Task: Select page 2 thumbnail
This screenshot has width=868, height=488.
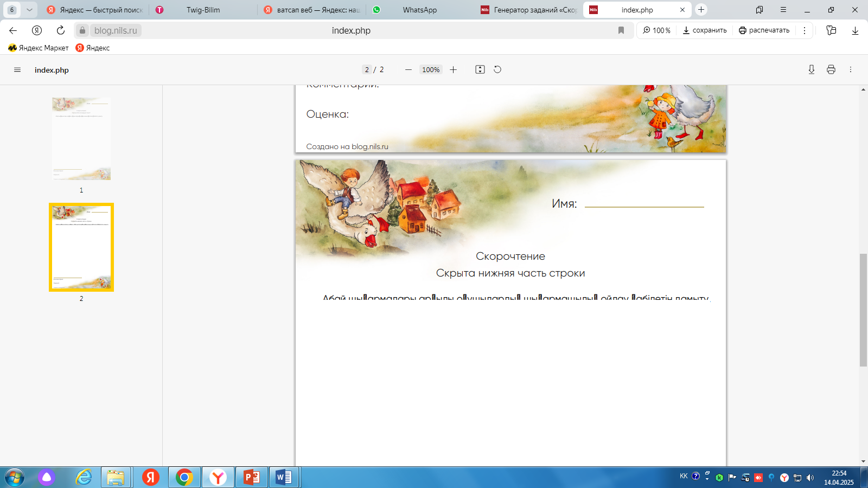Action: tap(81, 247)
